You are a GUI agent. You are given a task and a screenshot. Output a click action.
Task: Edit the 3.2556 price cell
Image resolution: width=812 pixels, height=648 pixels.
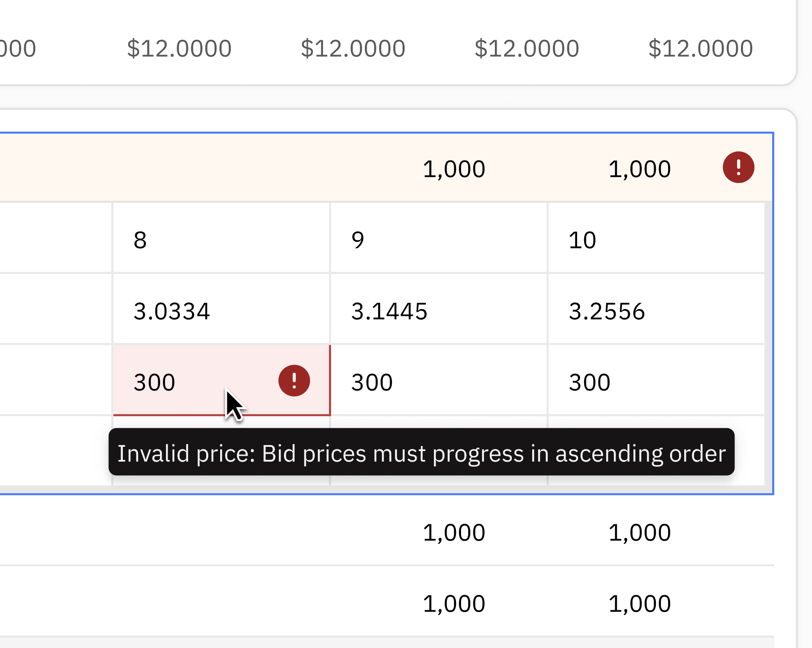click(656, 311)
